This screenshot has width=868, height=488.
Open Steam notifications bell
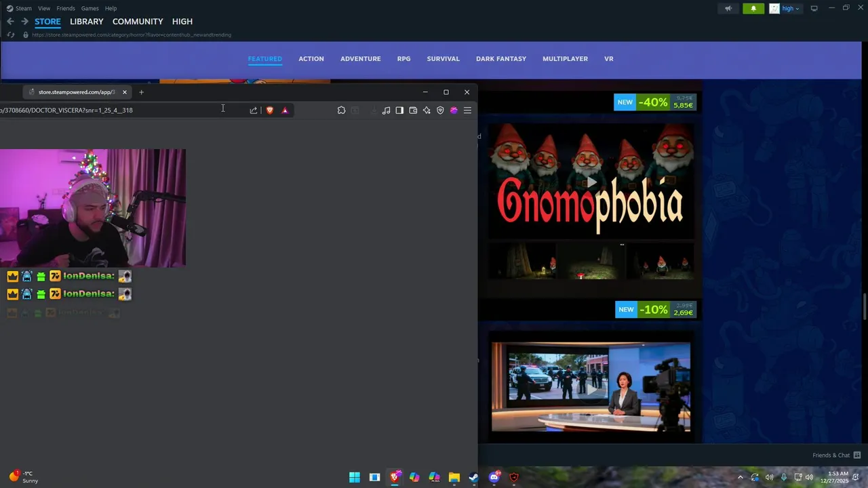click(x=753, y=8)
